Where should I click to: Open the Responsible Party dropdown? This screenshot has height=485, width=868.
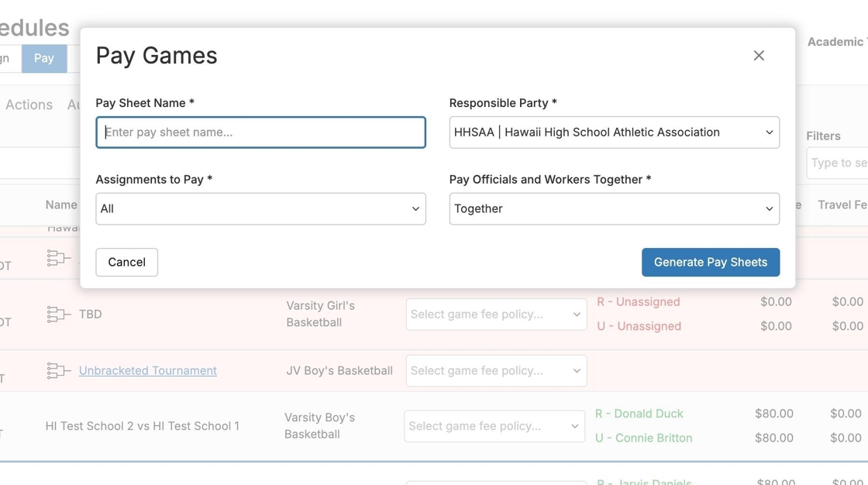pos(614,132)
